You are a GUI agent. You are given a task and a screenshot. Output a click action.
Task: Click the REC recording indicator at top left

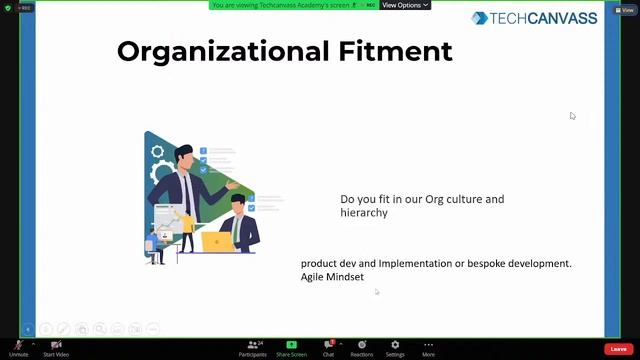(24, 8)
